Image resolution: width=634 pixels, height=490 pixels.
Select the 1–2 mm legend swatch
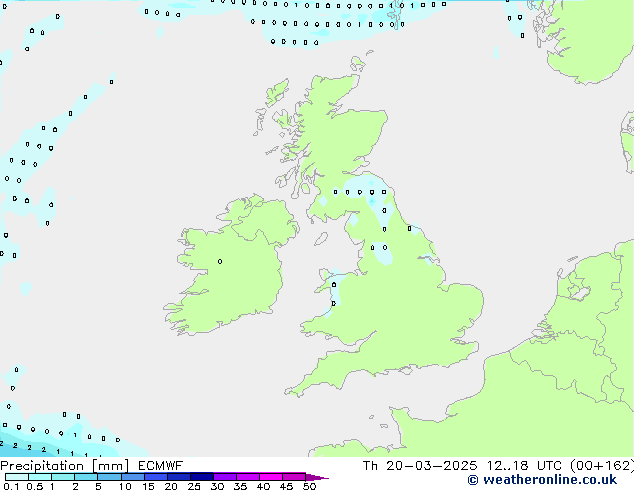click(x=63, y=477)
